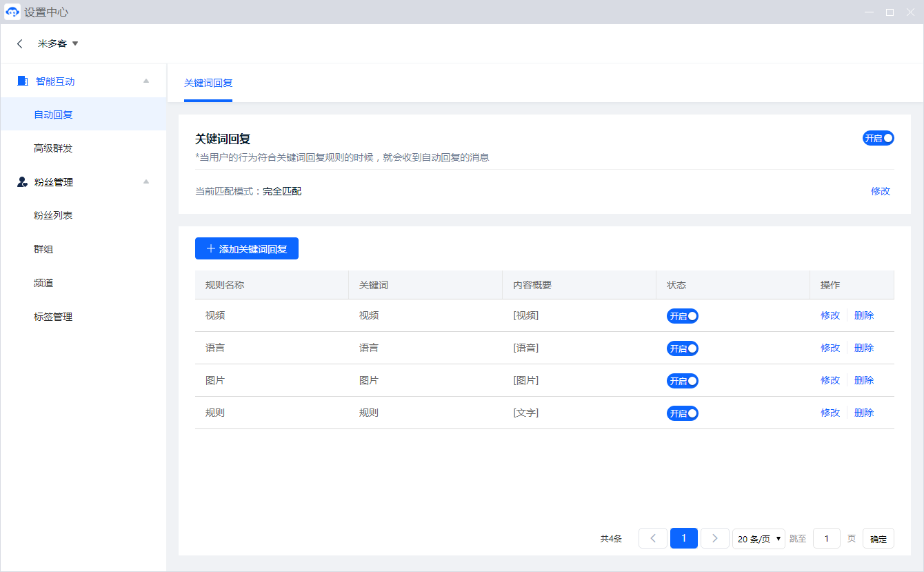Toggle the main 关键词回复 switch
924x572 pixels.
878,138
